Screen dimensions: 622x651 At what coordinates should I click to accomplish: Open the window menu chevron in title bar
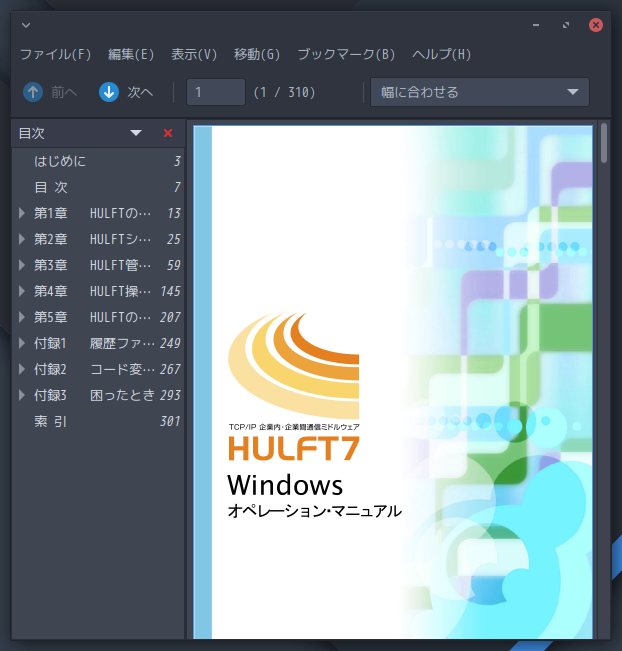(x=26, y=25)
